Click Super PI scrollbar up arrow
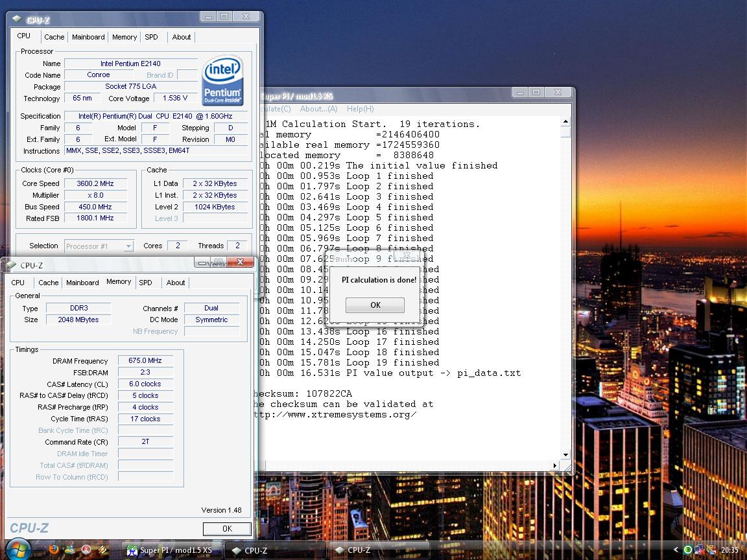This screenshot has width=747, height=560. coord(566,122)
